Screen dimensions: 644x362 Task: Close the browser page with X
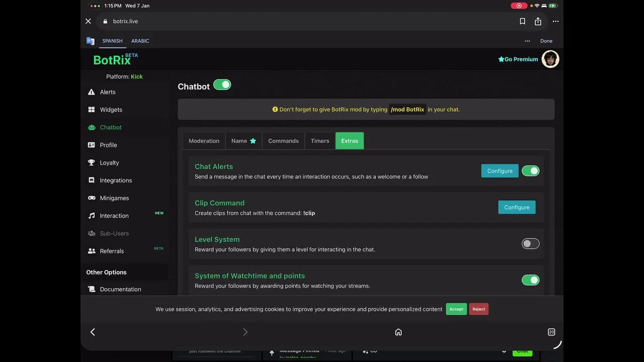click(88, 21)
